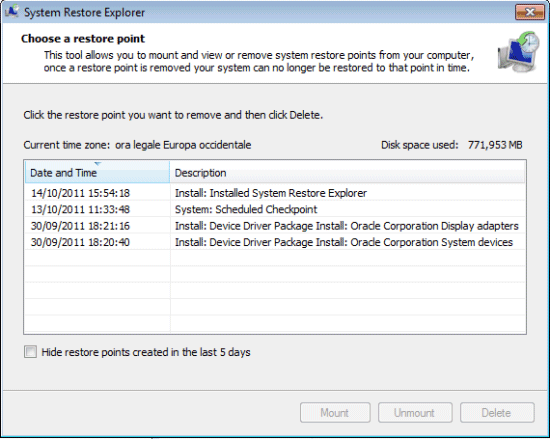
Task: Click the Delete button
Action: (x=497, y=413)
